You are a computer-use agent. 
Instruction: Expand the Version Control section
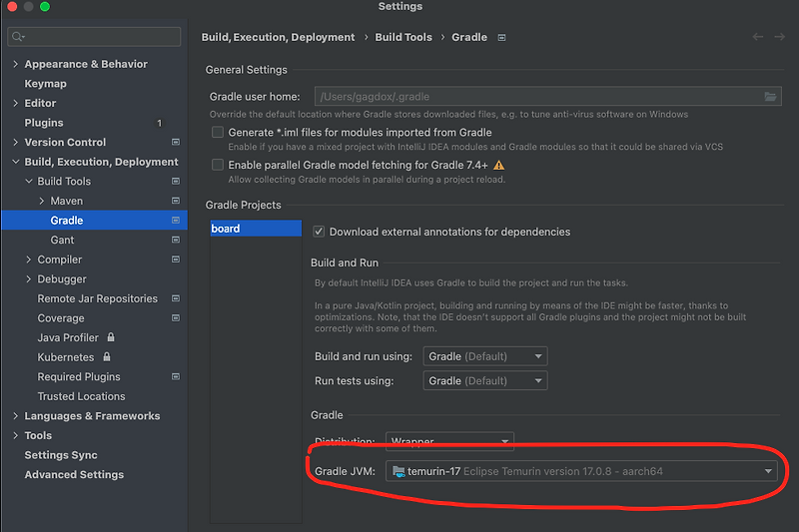pyautogui.click(x=15, y=142)
